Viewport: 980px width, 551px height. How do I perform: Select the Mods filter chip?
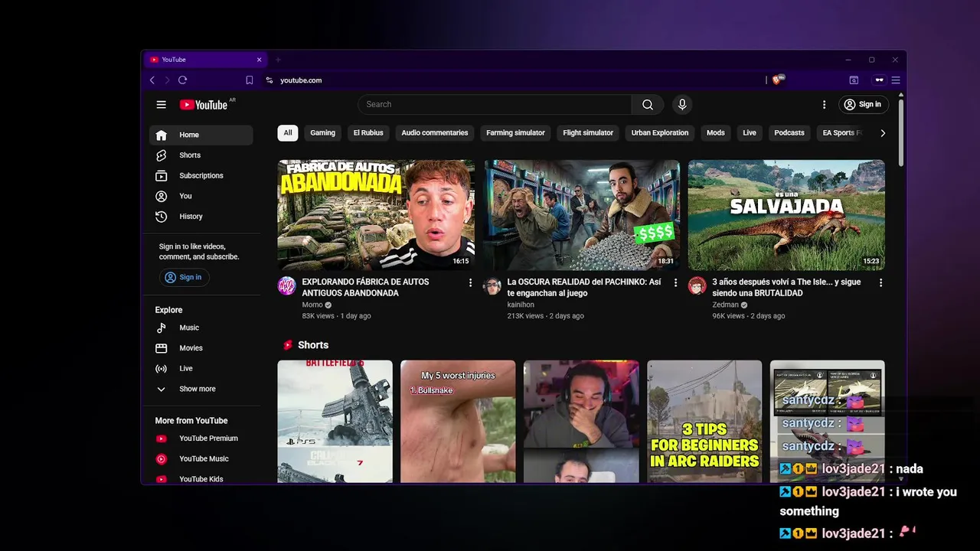[715, 133]
